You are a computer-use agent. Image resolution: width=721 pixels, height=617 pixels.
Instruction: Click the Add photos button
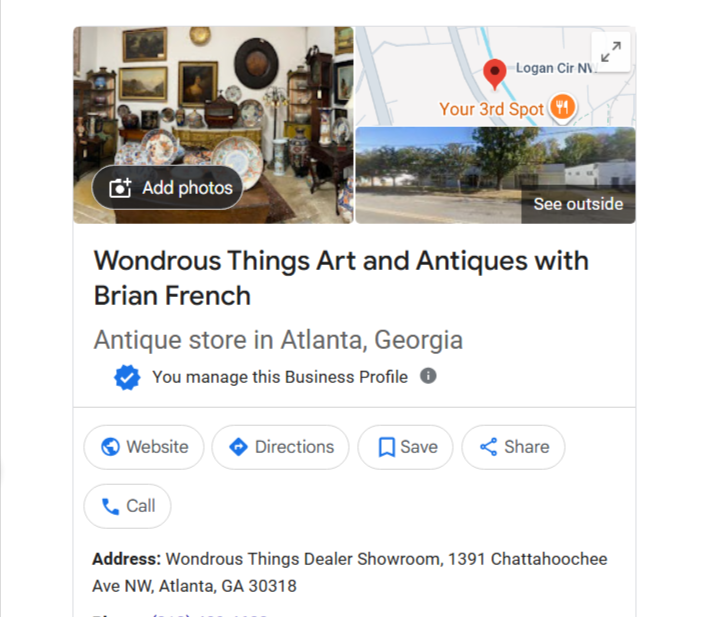click(x=167, y=188)
